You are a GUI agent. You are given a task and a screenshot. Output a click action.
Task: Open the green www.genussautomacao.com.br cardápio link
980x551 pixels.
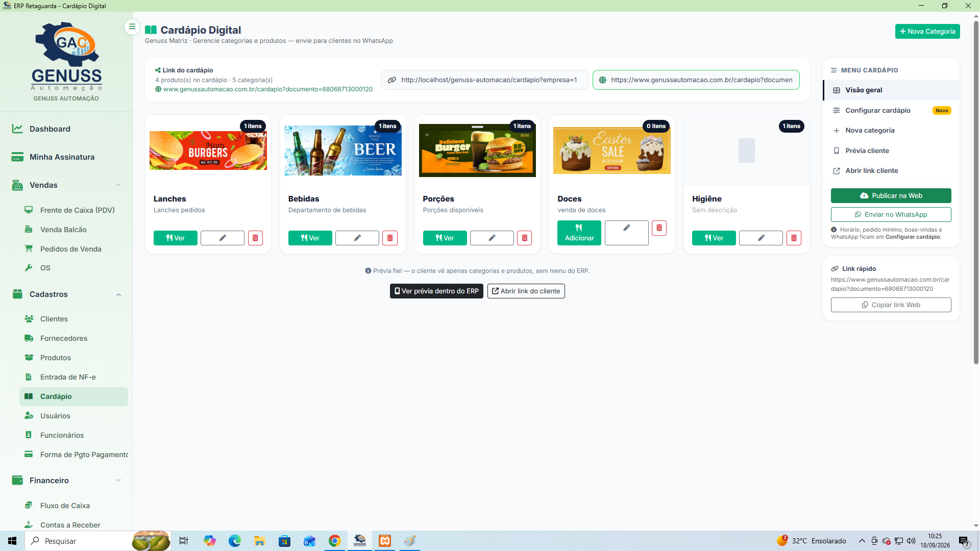point(268,89)
